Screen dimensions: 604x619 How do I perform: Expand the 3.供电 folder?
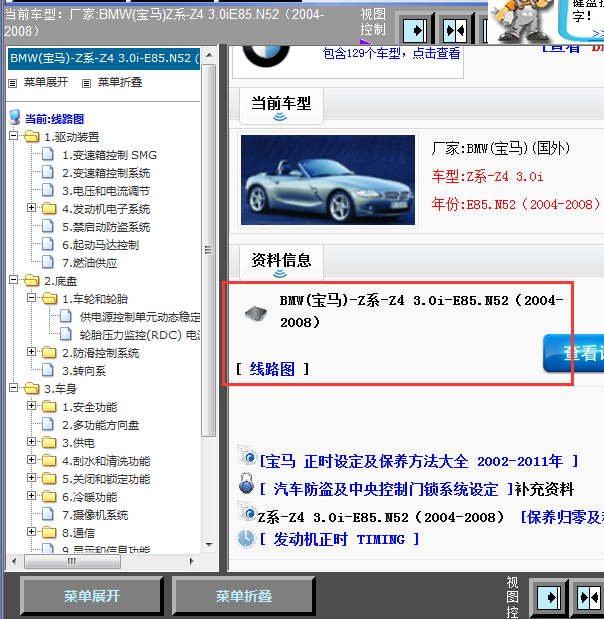[x=32, y=442]
